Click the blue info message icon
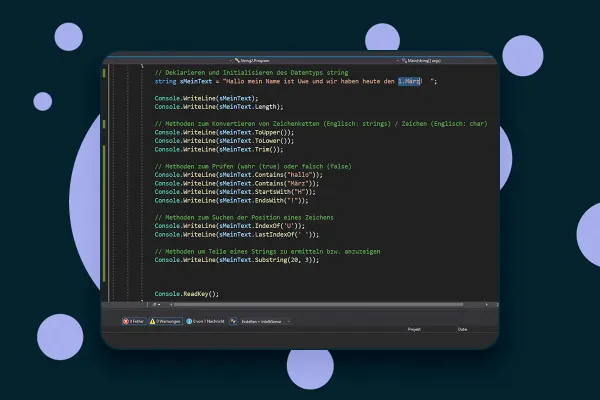This screenshot has width=600, height=400. (x=189, y=321)
